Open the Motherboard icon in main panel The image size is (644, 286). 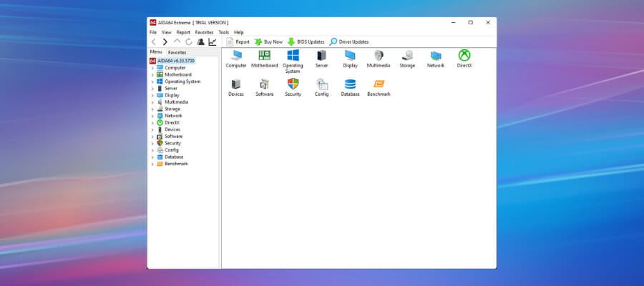264,56
